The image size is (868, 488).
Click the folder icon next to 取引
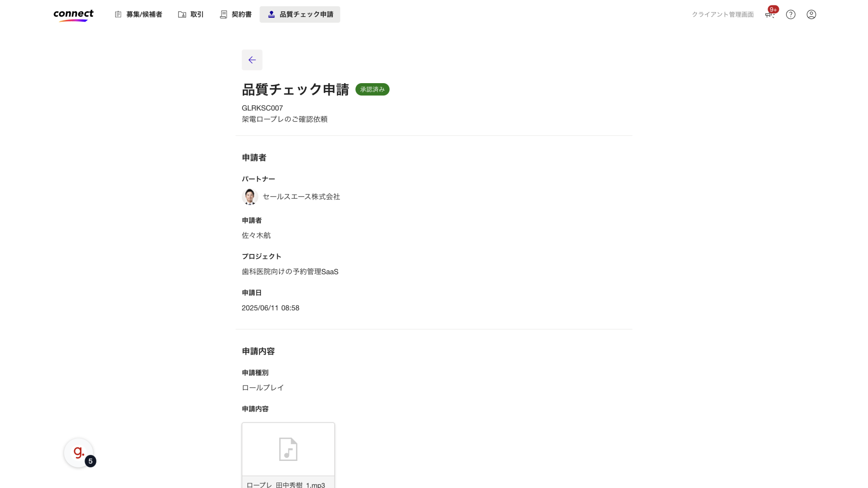(181, 14)
